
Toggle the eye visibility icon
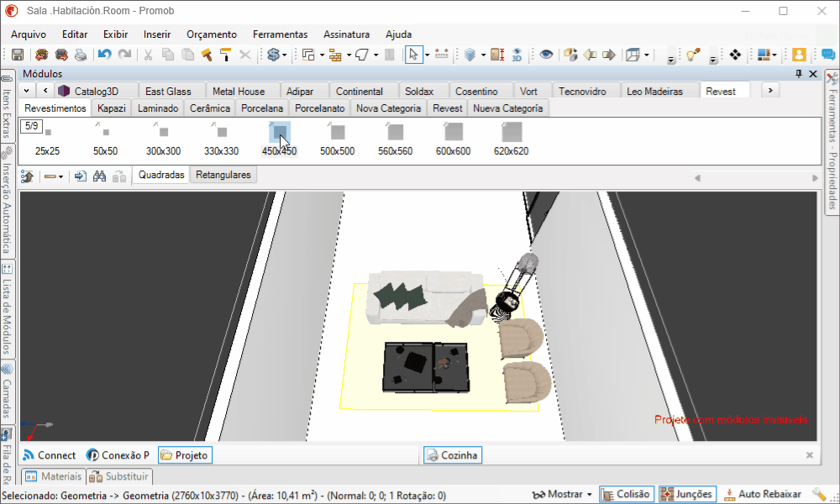546,55
